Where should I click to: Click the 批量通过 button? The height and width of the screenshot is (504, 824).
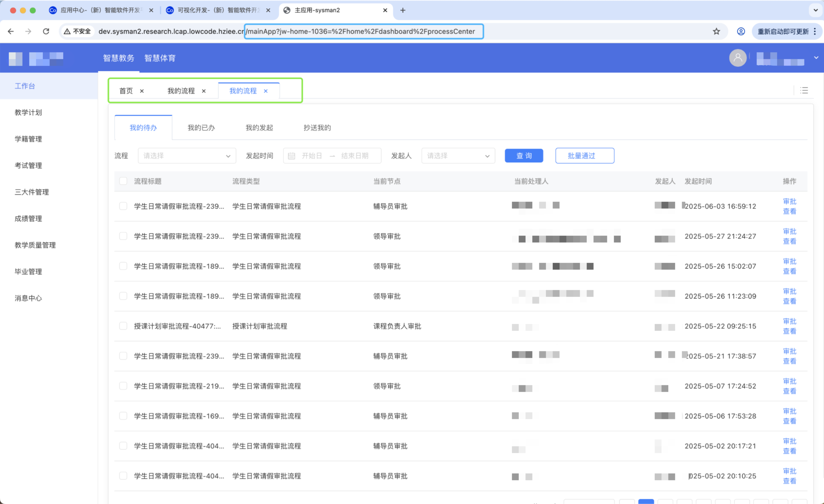pyautogui.click(x=584, y=156)
